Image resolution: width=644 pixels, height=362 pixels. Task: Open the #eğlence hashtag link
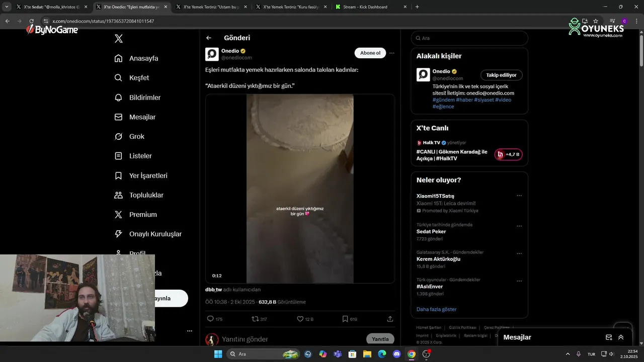pyautogui.click(x=443, y=106)
